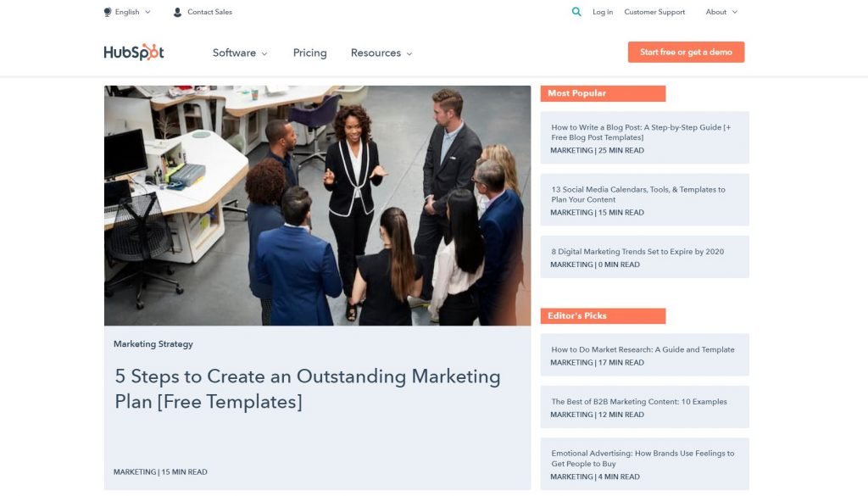Open the Software menu dropdown
Image resolution: width=868 pixels, height=496 pixels.
coord(240,53)
